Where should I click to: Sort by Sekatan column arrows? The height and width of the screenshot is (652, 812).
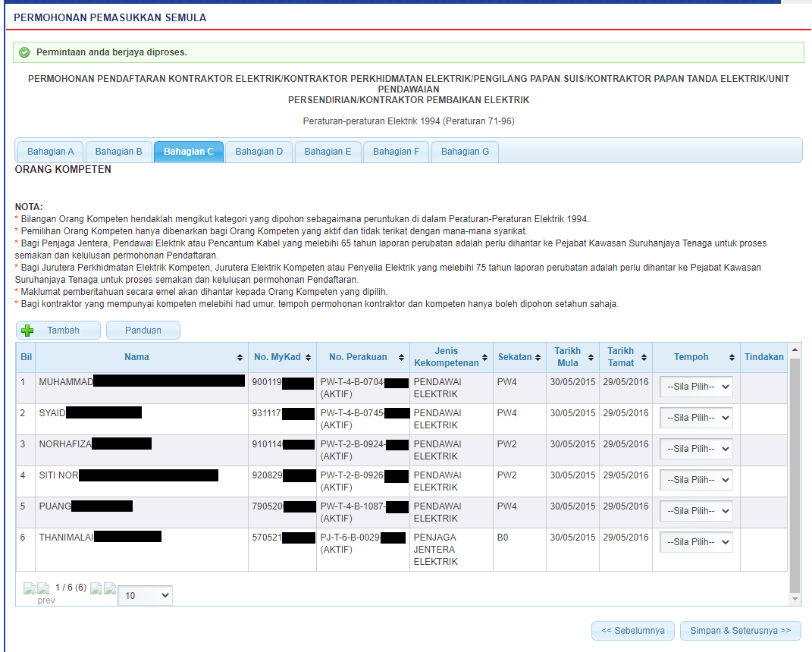[538, 357]
